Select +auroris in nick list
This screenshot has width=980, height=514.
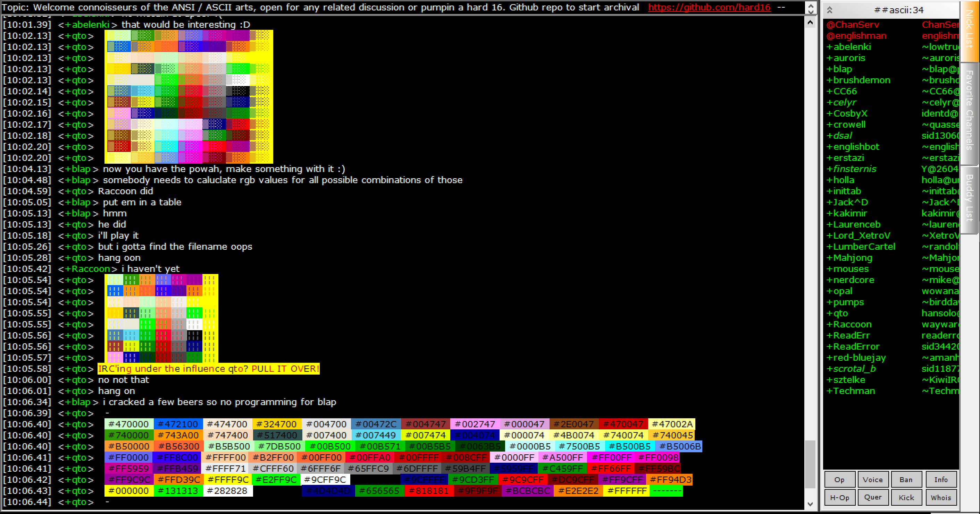pos(845,58)
